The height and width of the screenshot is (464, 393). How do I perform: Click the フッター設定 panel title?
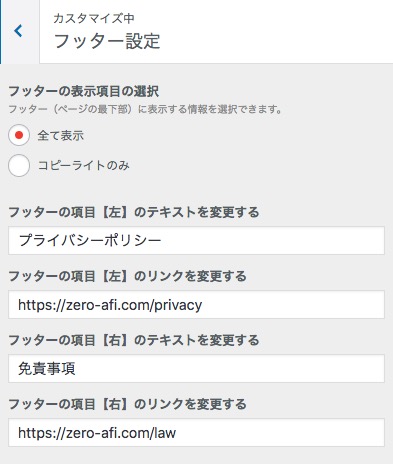click(107, 41)
